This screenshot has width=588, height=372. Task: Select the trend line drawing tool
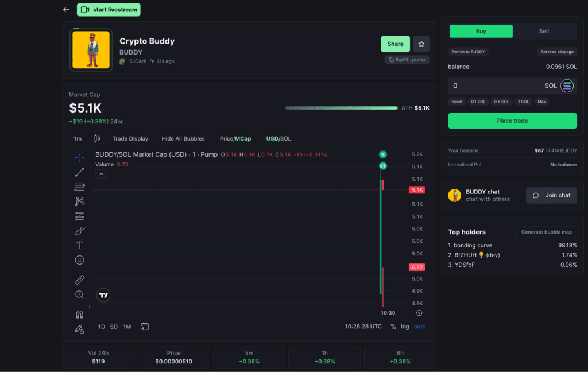pos(79,172)
